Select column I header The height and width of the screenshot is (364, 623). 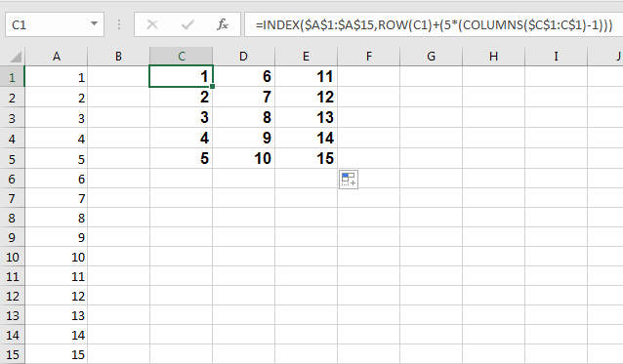[556, 57]
